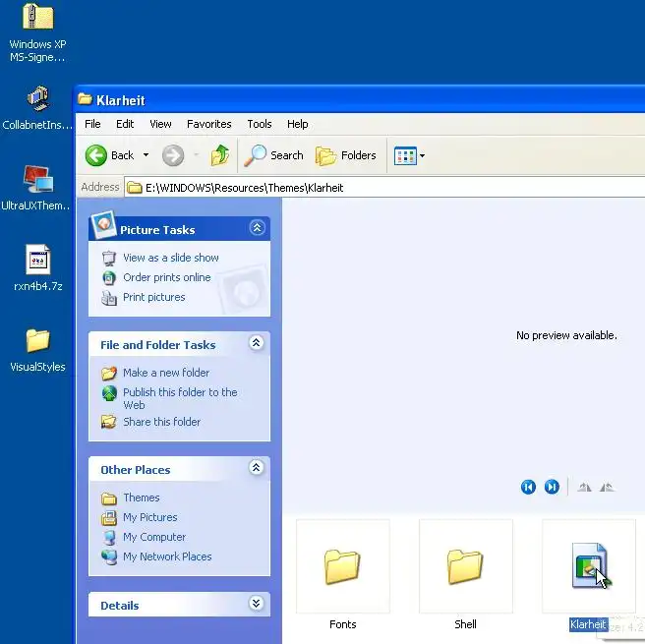Go to My Computer in Other Places
Screen dimensions: 645x644
click(154, 537)
